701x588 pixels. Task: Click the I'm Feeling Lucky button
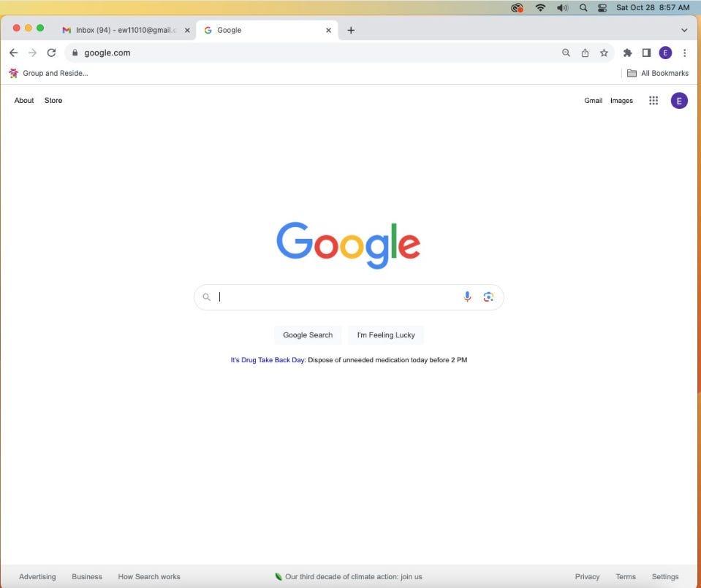[x=386, y=335]
